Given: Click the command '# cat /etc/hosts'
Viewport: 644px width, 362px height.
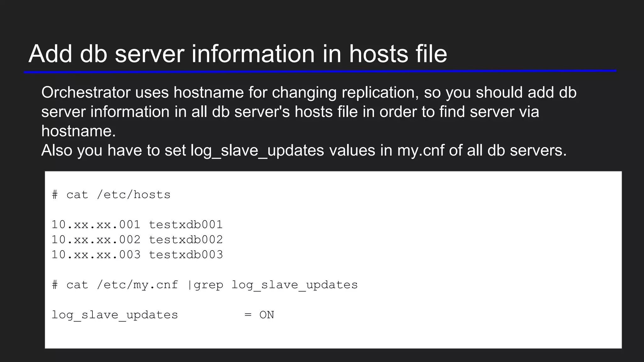Looking at the screenshot, I should point(111,195).
